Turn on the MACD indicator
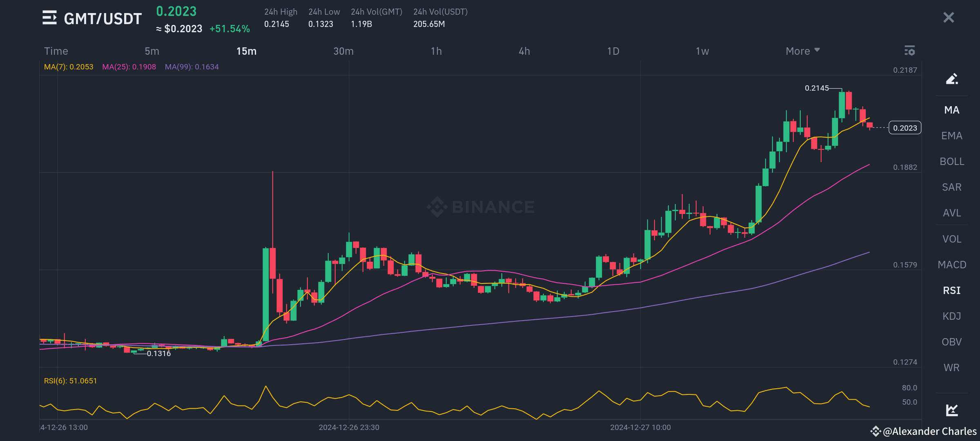 click(951, 265)
